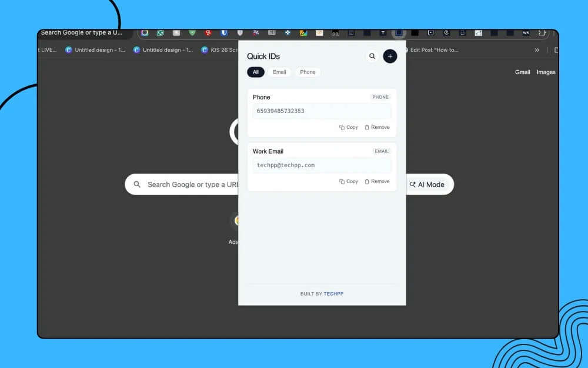Enable the All filter in Quick IDs

pos(255,72)
